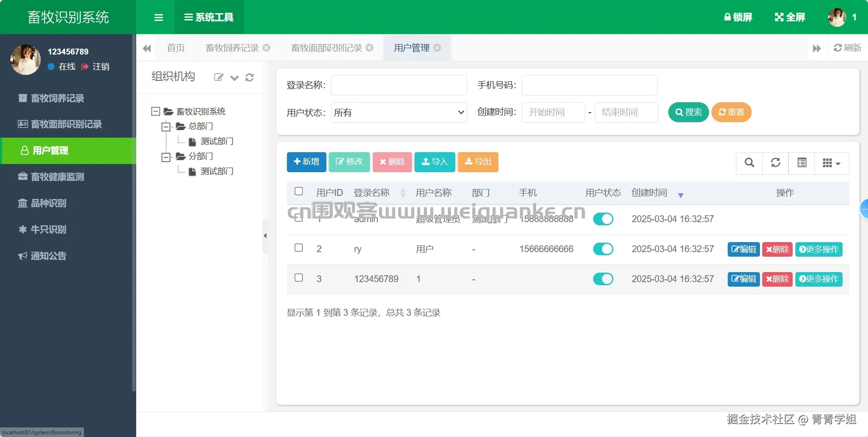This screenshot has height=437, width=868.
Task: Click the 开始时间 date field
Action: (x=553, y=113)
